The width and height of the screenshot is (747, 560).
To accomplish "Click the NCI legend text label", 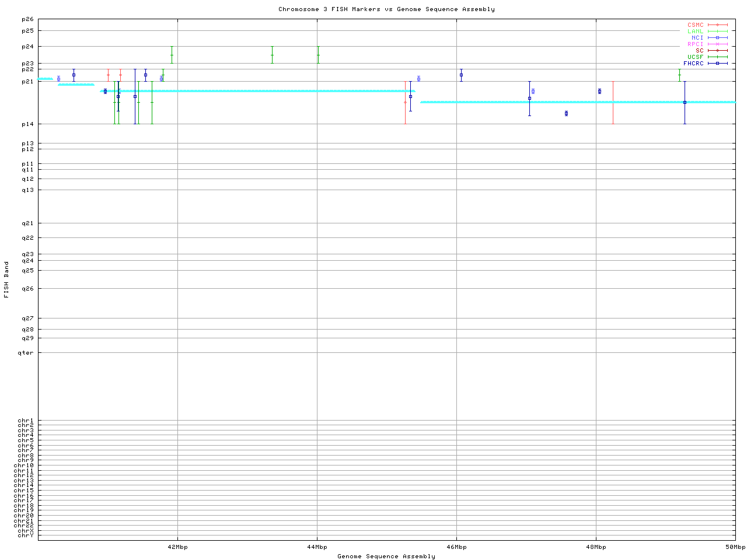I will point(697,38).
